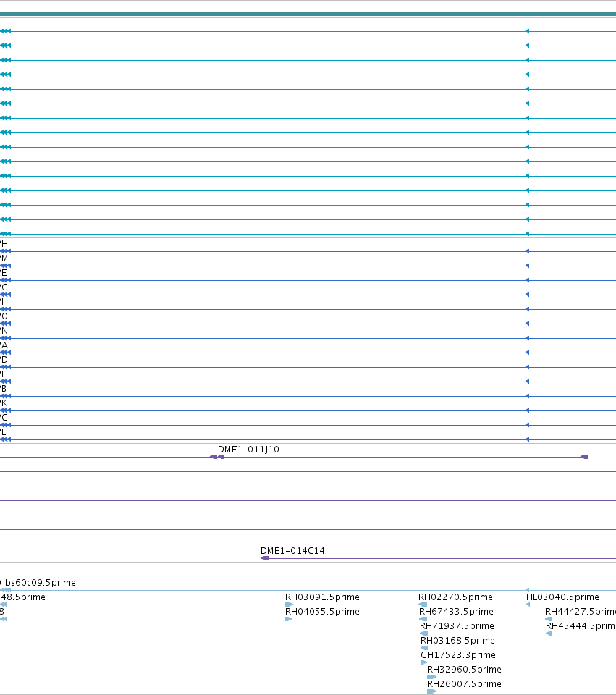Image resolution: width=616 pixels, height=695 pixels.
Task: Click the arrow glyph below RH44427.5prime
Action: (549, 619)
